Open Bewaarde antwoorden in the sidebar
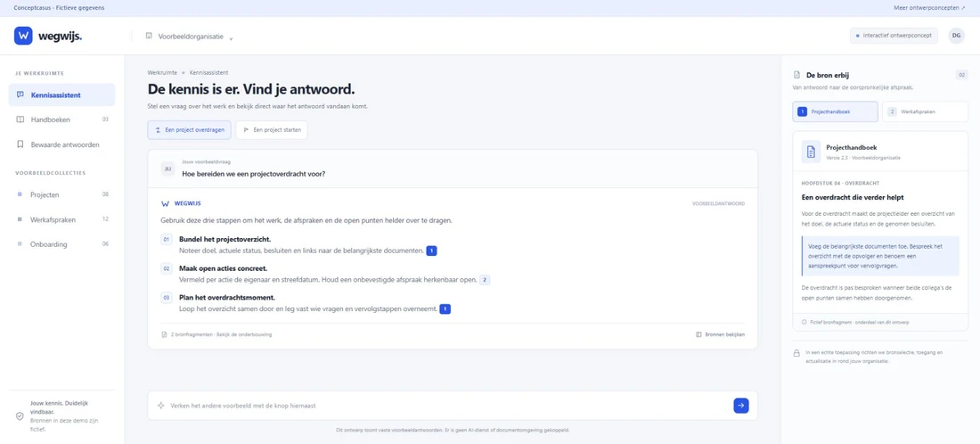980x444 pixels. click(x=61, y=144)
